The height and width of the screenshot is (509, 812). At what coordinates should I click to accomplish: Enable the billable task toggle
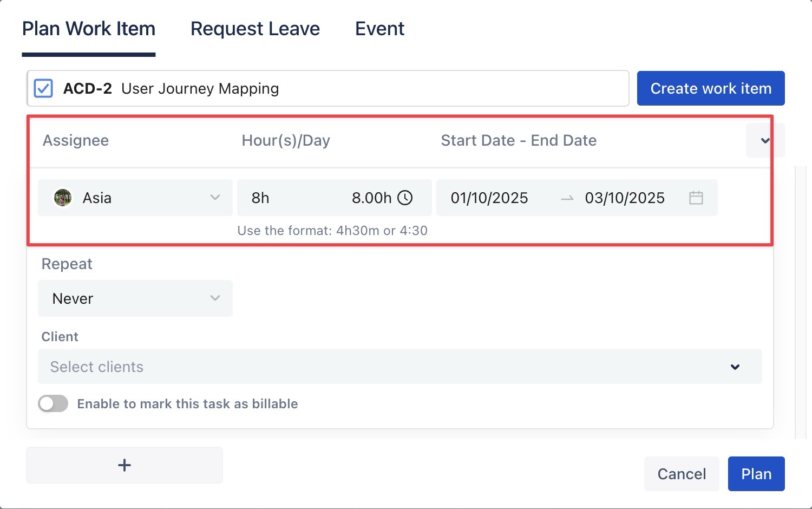coord(53,403)
